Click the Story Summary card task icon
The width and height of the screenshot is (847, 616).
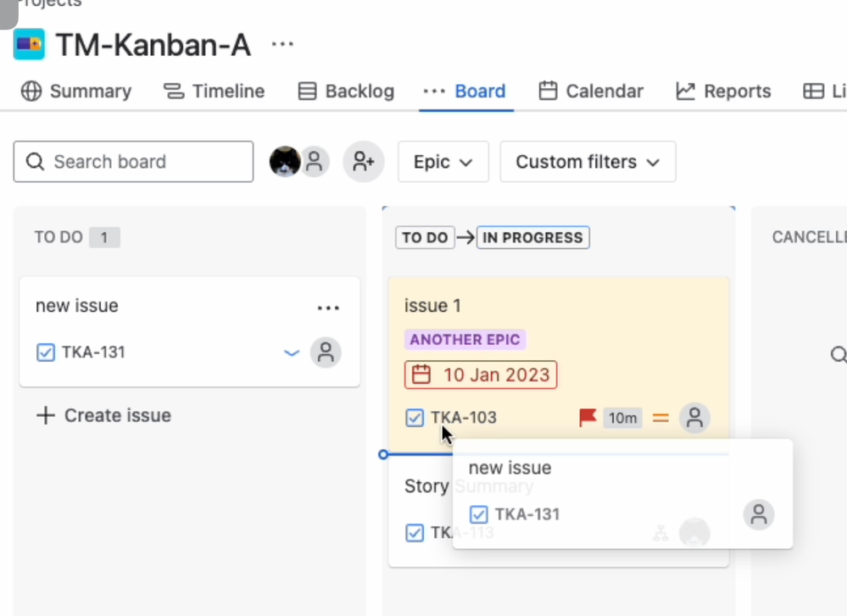tap(415, 533)
